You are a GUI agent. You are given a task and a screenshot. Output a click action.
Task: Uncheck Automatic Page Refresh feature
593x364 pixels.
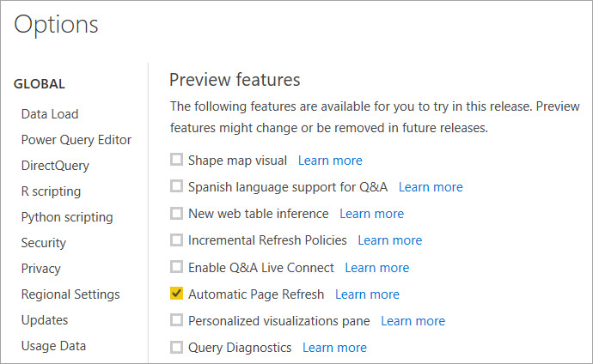[x=177, y=294]
